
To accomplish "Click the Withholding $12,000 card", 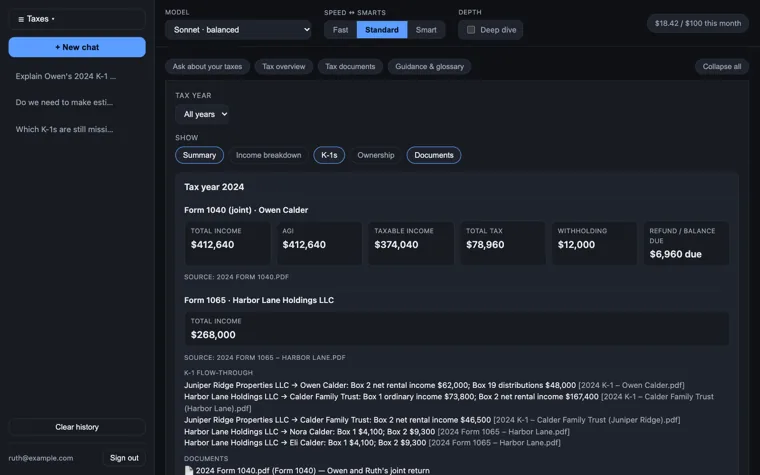I will 594,243.
